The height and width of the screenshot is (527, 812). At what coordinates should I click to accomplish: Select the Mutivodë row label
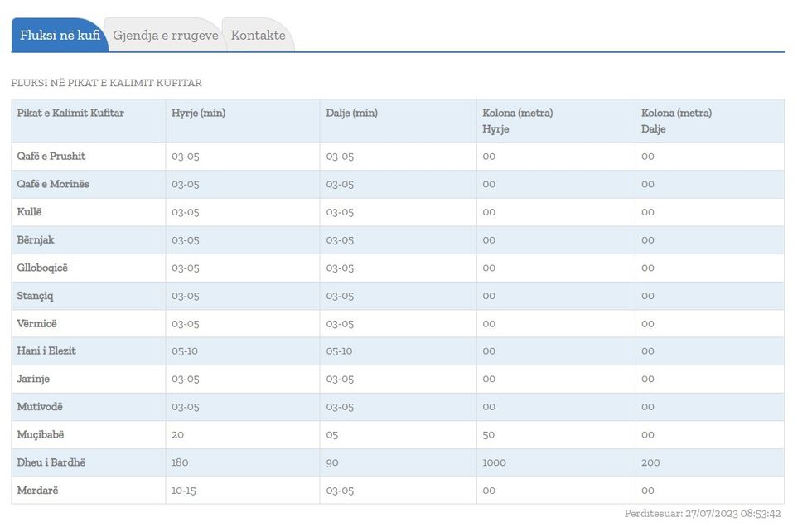(x=40, y=407)
